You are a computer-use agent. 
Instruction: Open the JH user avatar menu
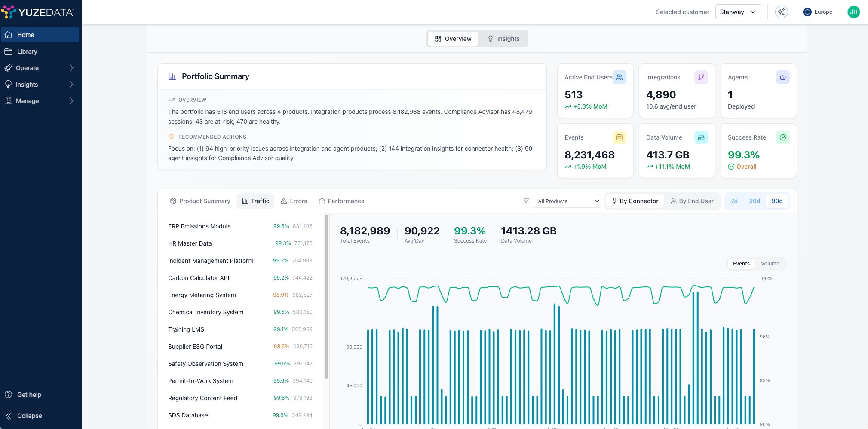coord(853,12)
